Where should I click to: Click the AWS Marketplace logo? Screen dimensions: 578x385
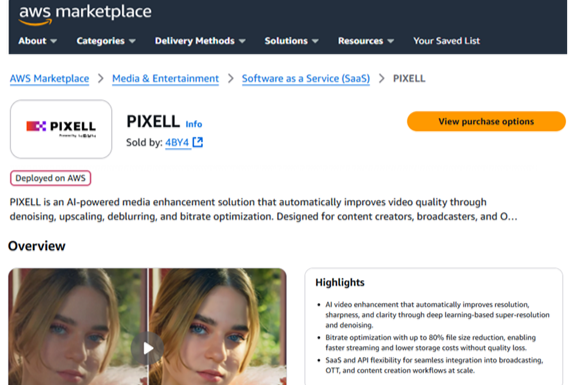coord(85,15)
